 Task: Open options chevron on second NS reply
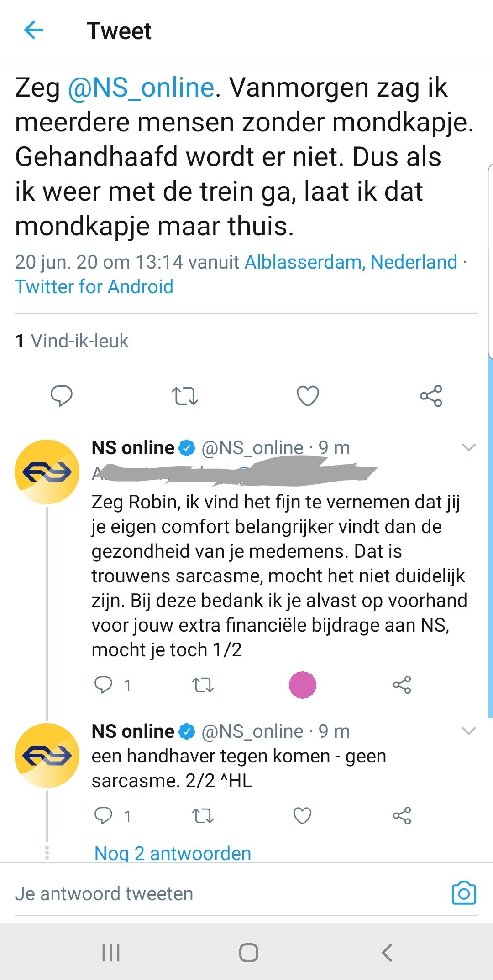pos(469,731)
